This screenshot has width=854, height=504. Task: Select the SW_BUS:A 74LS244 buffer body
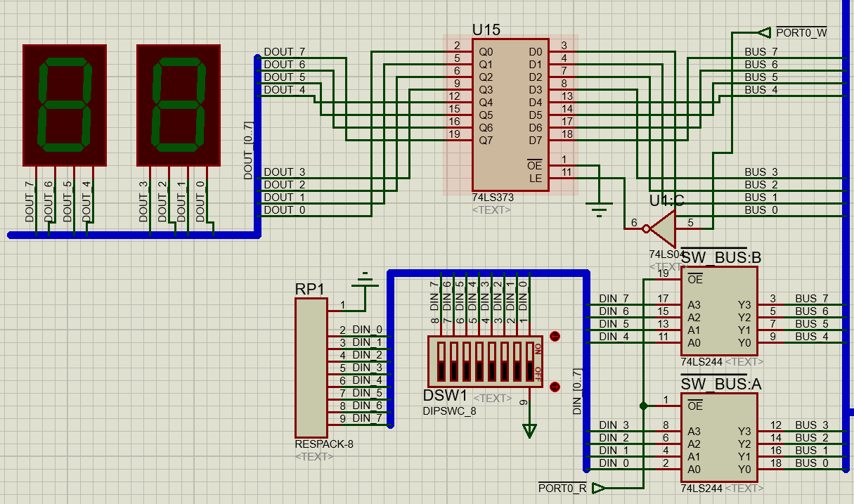tap(720, 437)
